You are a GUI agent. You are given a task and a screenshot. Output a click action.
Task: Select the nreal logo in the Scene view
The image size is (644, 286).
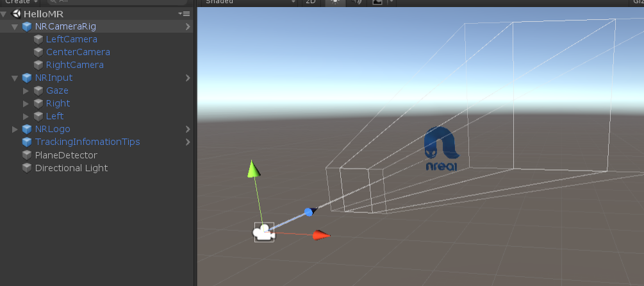pos(442,148)
